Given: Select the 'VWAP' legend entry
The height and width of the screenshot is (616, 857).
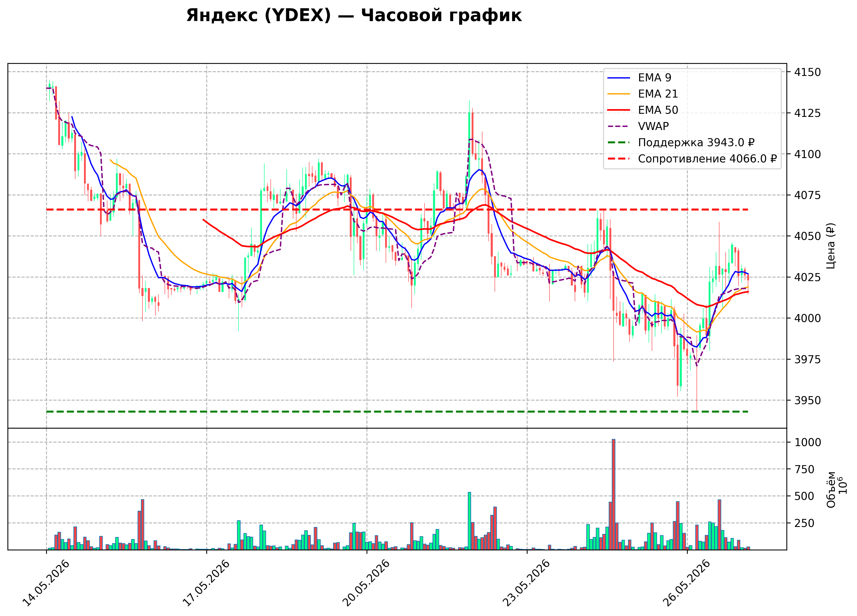Looking at the screenshot, I should coord(638,127).
